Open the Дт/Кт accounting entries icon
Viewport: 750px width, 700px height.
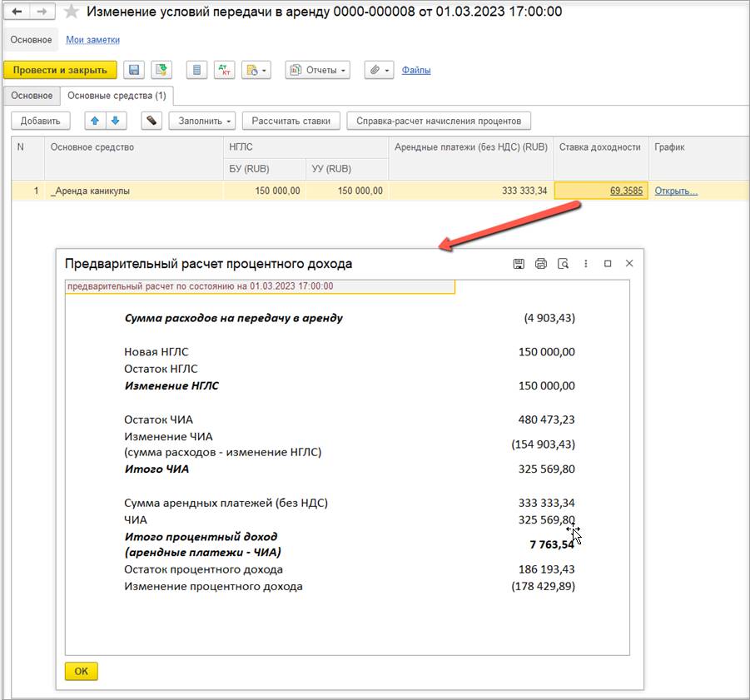(224, 70)
